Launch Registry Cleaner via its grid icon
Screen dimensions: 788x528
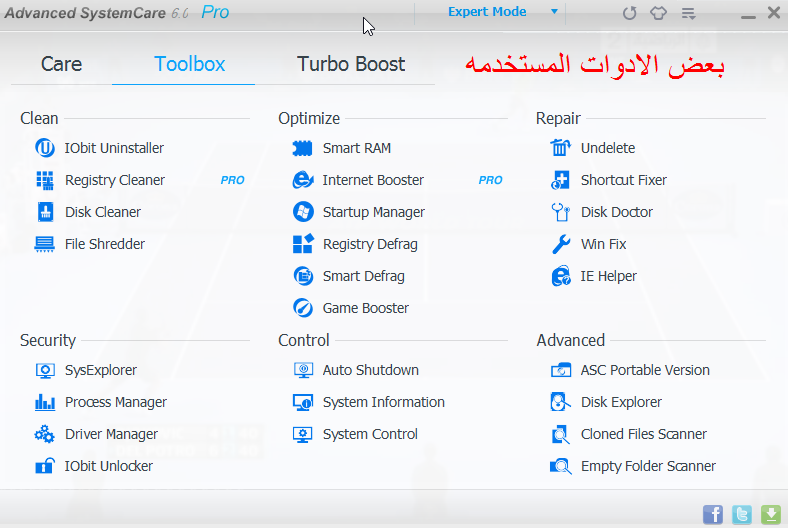(45, 180)
